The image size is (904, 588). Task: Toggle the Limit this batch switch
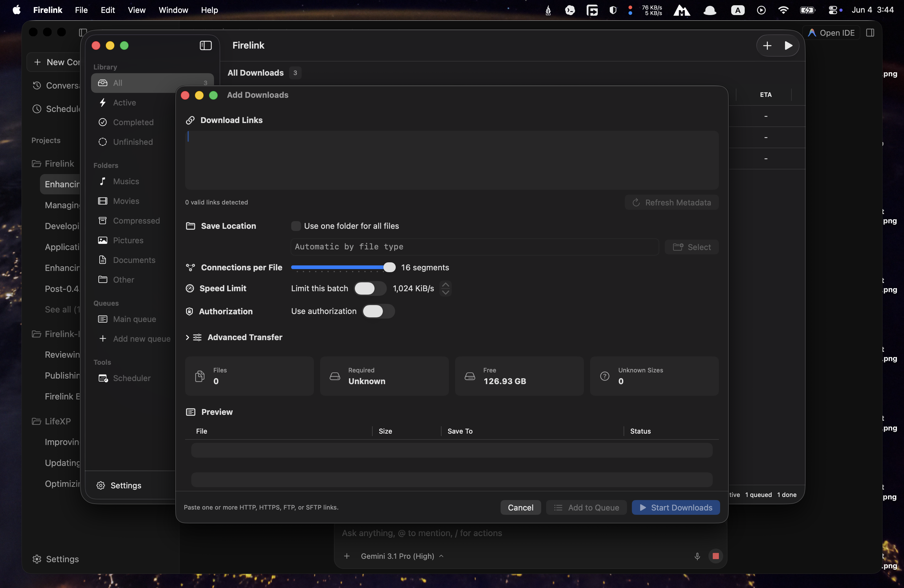pos(370,288)
